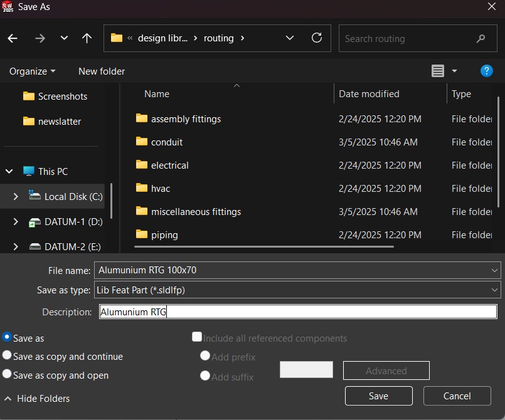The height and width of the screenshot is (420, 505).
Task: Click in the Description text field
Action: 297,312
